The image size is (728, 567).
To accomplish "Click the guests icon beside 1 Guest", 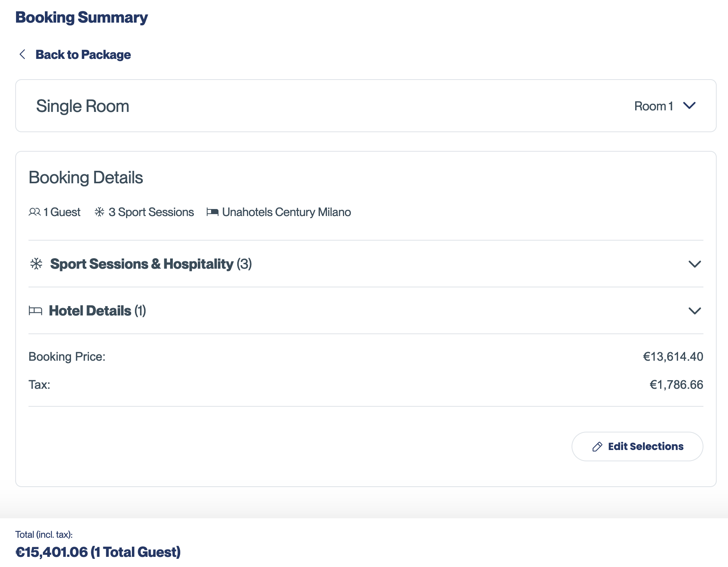I will click(34, 212).
